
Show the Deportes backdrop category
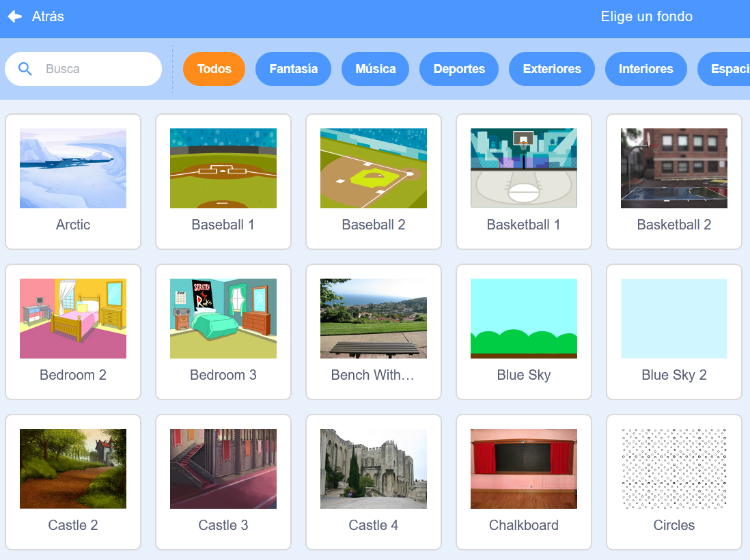coord(459,69)
